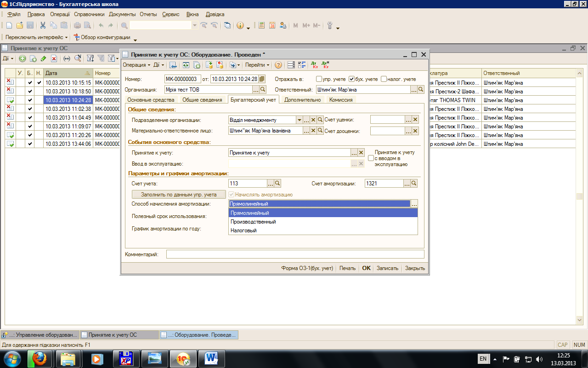Toggle the Начислять амортизацию checkbox
This screenshot has height=368, width=588.
[232, 195]
